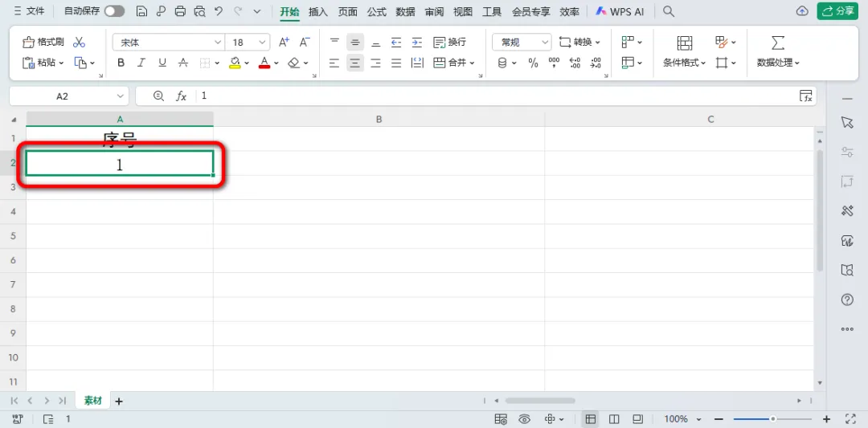Click the decrease indent icon
868x428 pixels.
pos(396,42)
